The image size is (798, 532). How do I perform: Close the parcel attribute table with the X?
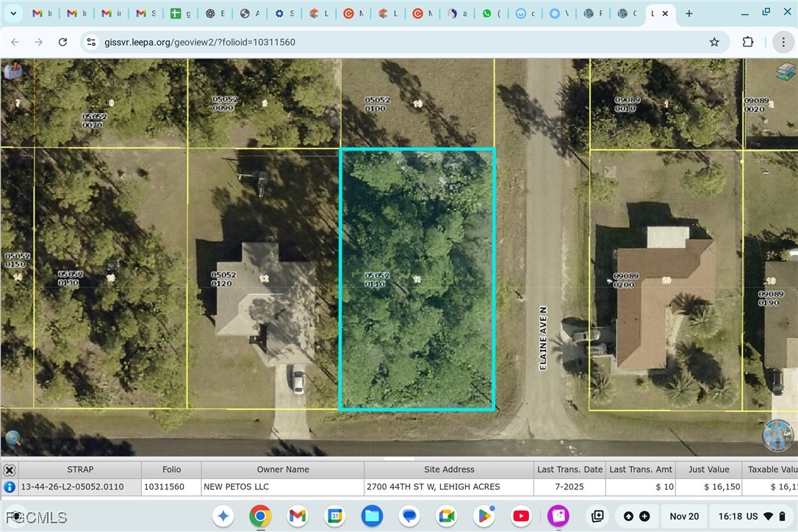[x=10, y=470]
